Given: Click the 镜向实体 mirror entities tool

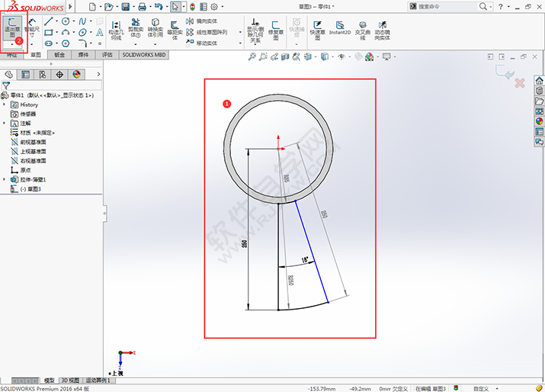Looking at the screenshot, I should (202, 21).
